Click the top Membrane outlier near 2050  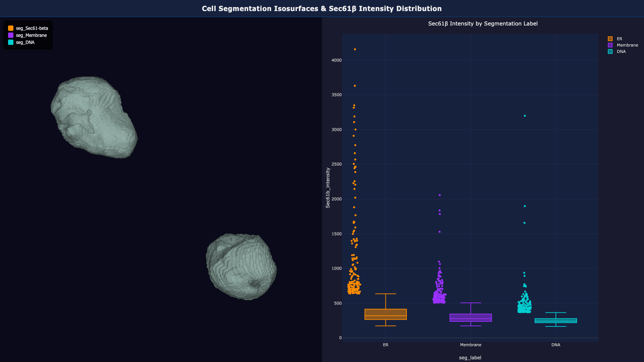click(x=440, y=195)
